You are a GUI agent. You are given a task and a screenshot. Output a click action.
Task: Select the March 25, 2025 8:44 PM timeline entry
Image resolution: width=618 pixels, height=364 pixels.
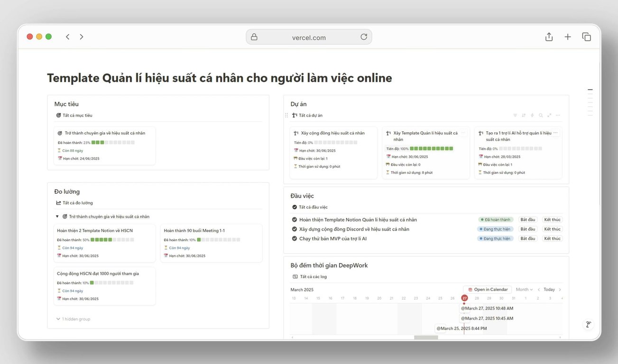tap(461, 328)
